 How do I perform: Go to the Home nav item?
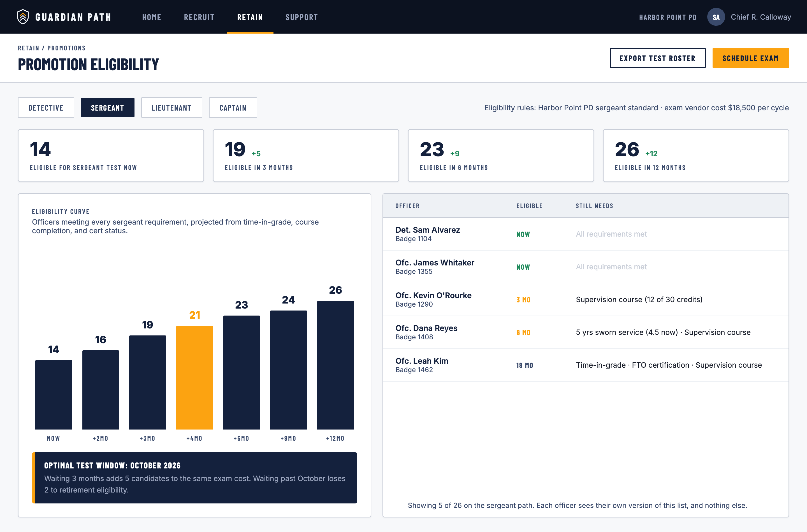coord(151,17)
